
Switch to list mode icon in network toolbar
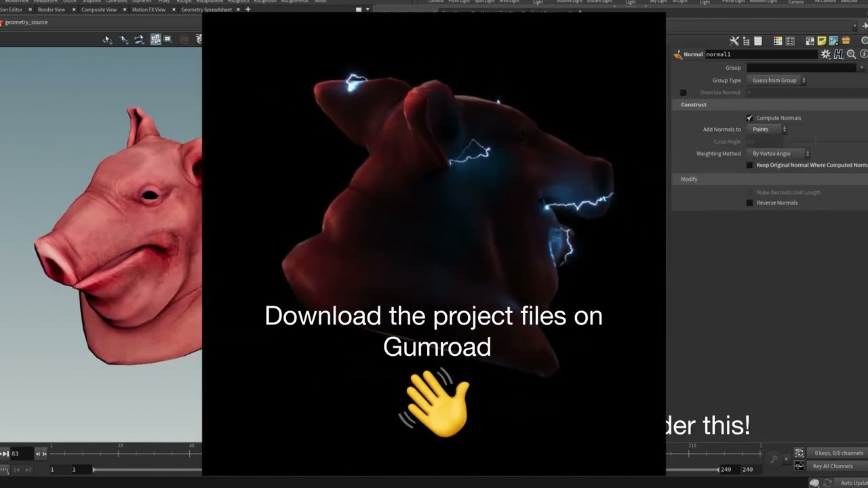(757, 41)
